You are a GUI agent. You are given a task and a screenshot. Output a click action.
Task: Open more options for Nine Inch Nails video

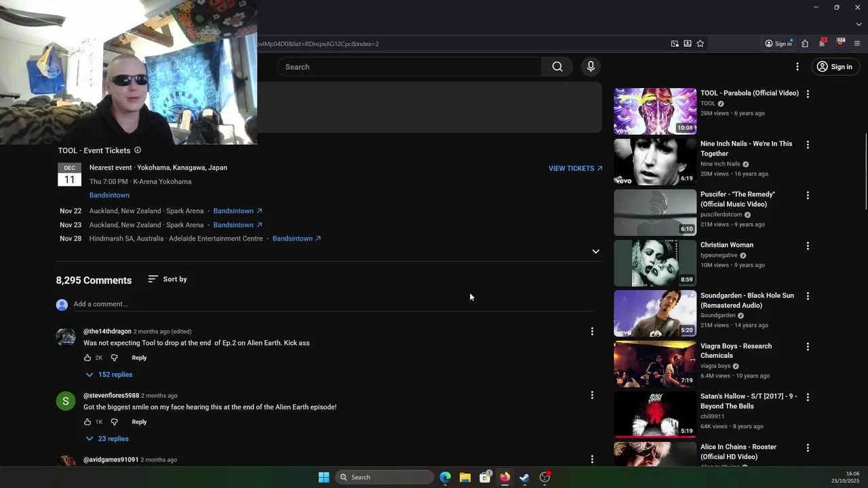tap(808, 145)
